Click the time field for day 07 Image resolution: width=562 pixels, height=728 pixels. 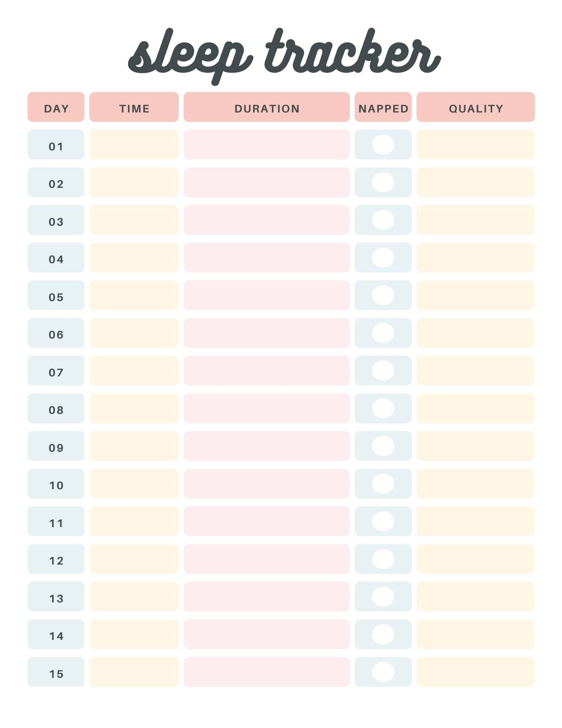pyautogui.click(x=134, y=371)
